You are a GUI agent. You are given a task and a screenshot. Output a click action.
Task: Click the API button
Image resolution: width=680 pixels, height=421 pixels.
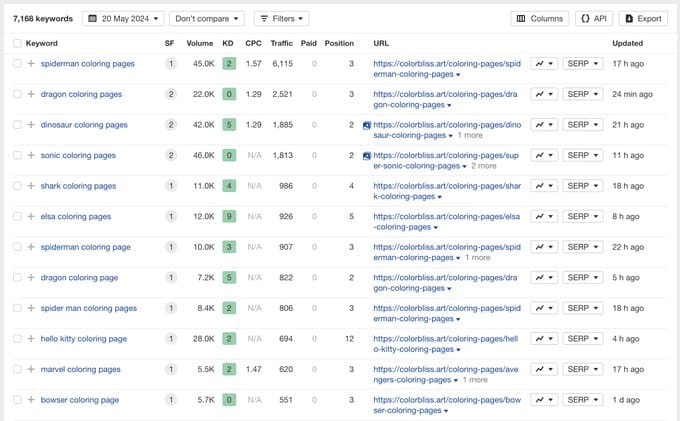click(594, 19)
